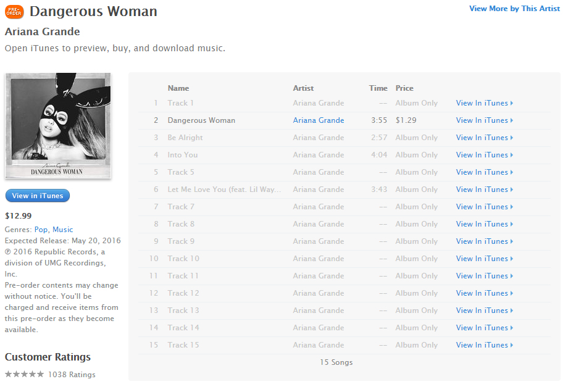This screenshot has width=568, height=392.
Task: Click the Dangerous Woman page title
Action: point(93,12)
